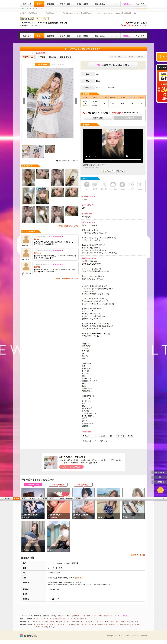Screen dimensions: 167x644
Task: Expand 最近見た お店 in bottom bar
Action: (24, 498)
